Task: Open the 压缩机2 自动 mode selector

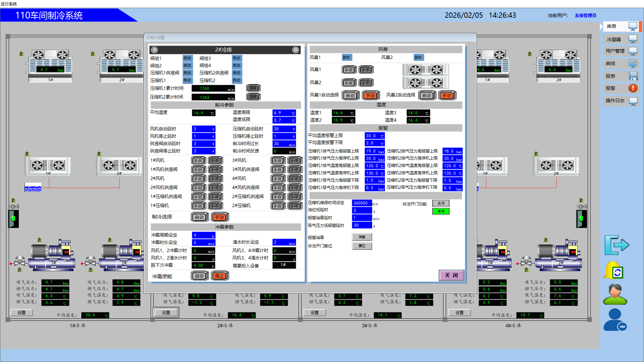Action: click(236, 80)
